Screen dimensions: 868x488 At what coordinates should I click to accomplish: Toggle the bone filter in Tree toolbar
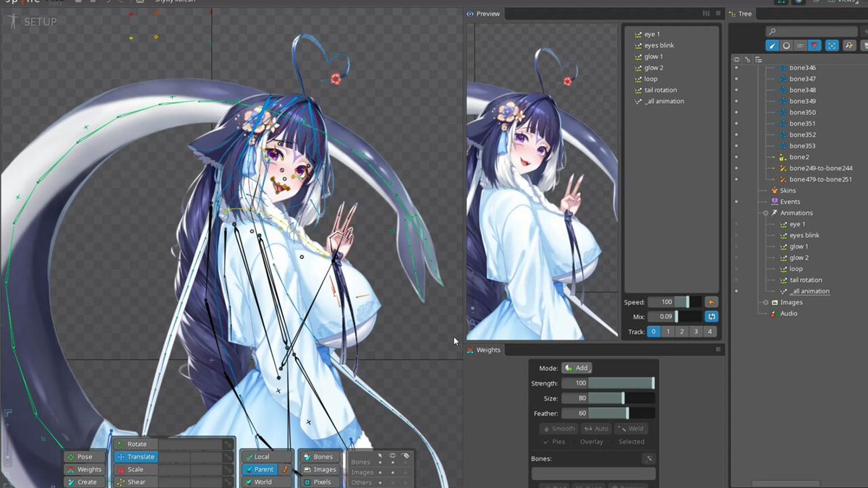[772, 46]
